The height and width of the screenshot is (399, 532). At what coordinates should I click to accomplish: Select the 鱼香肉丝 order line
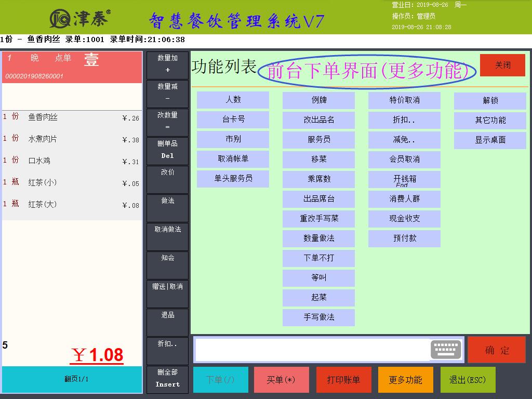[x=72, y=117]
